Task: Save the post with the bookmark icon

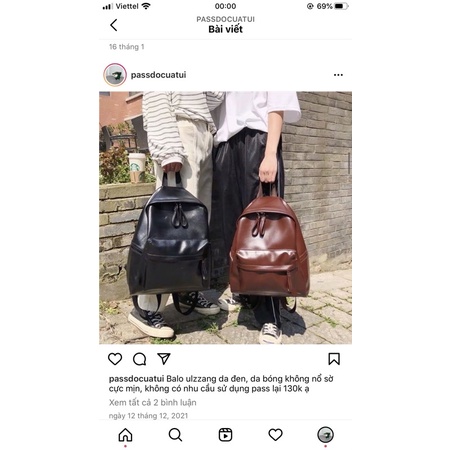Action: (334, 359)
